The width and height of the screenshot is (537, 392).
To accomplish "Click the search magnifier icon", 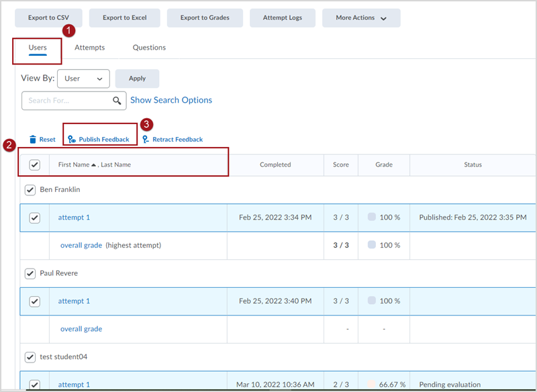I will (117, 100).
